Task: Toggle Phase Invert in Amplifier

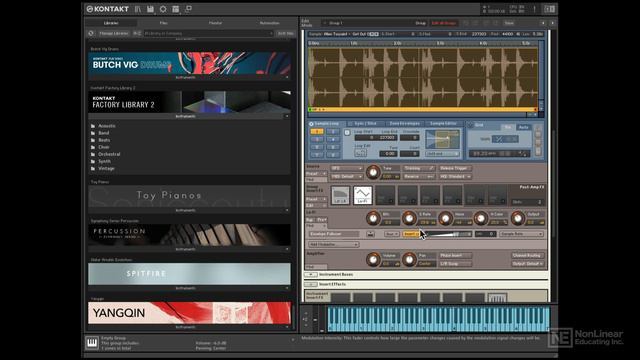Action: click(x=455, y=256)
